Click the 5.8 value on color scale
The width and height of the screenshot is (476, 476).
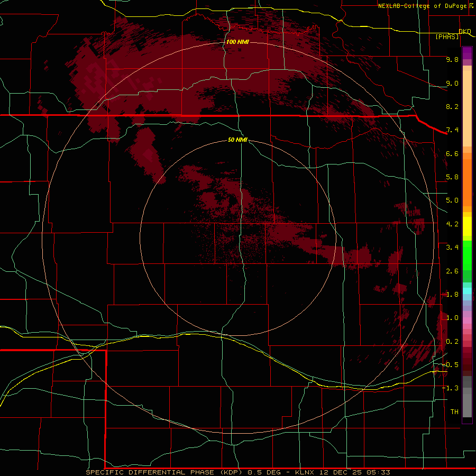click(452, 177)
